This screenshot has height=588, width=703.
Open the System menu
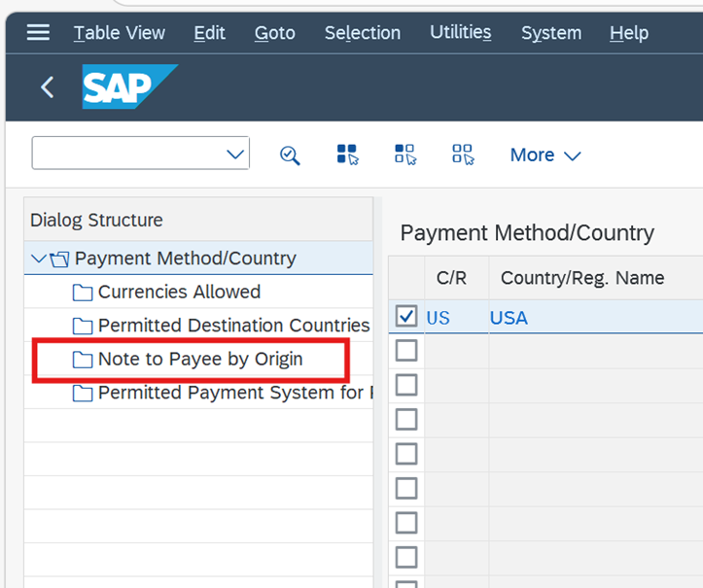click(x=551, y=33)
